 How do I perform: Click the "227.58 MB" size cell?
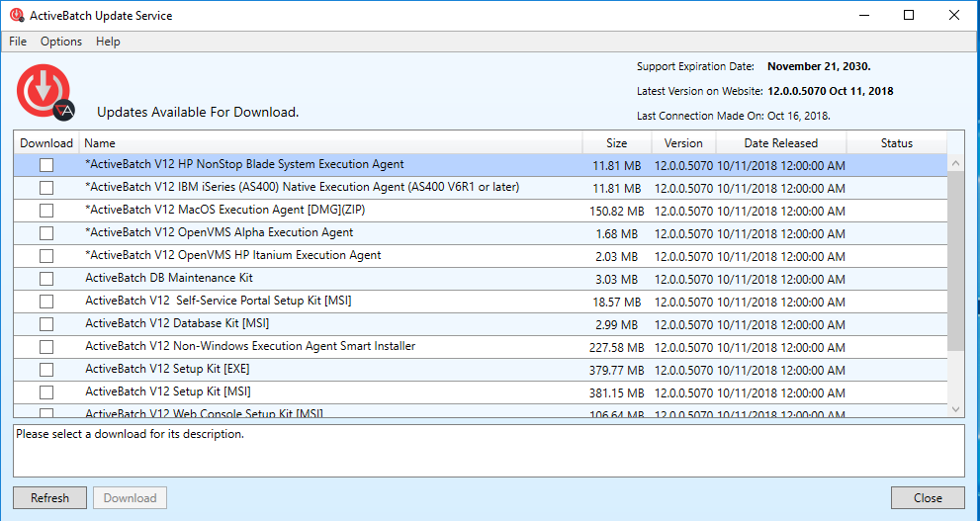tap(616, 347)
